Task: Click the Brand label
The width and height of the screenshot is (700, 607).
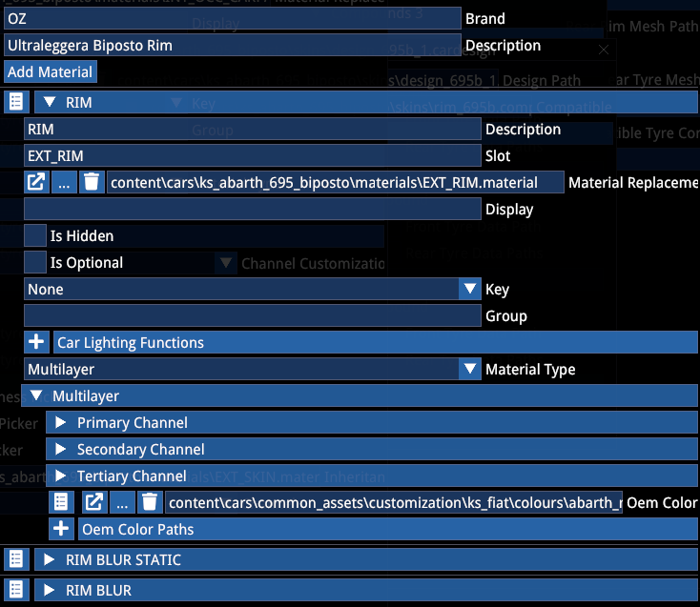Action: point(485,19)
